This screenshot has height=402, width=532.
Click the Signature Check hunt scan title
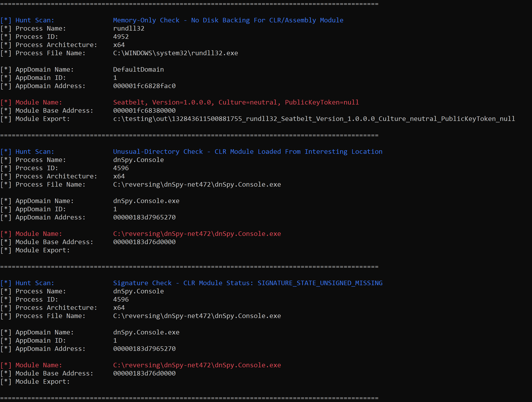pos(248,283)
